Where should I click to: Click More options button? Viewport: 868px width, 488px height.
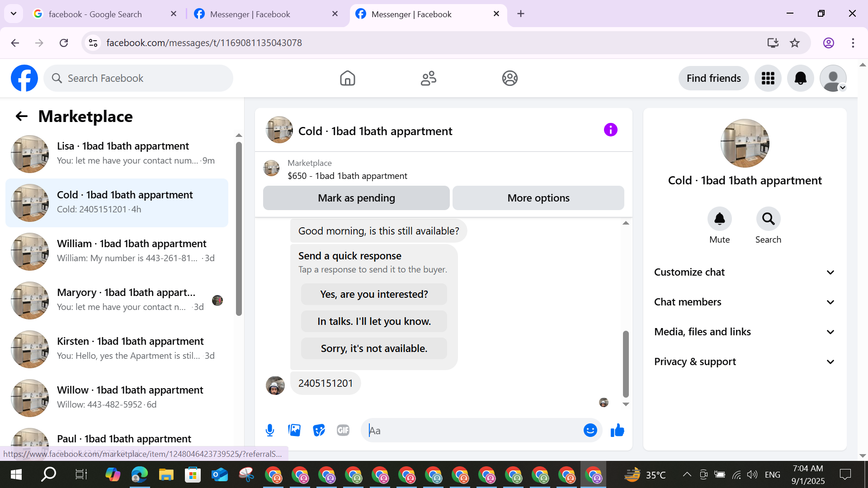[538, 198]
